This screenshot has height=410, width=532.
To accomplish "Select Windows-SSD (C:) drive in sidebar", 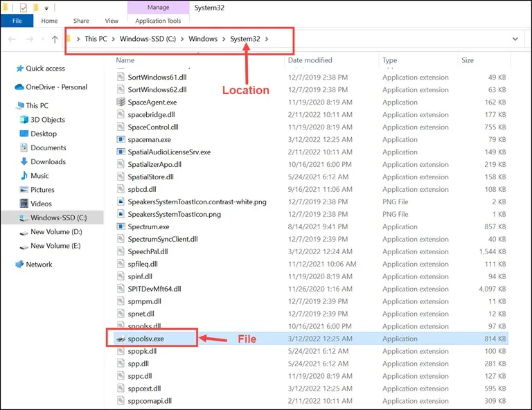I will 53,217.
